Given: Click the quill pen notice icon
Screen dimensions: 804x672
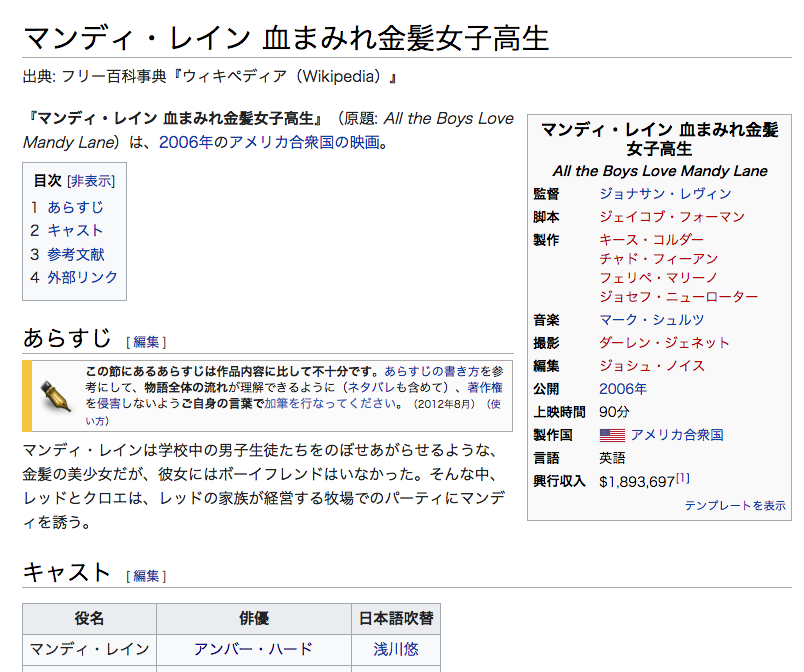Looking at the screenshot, I should (x=55, y=396).
